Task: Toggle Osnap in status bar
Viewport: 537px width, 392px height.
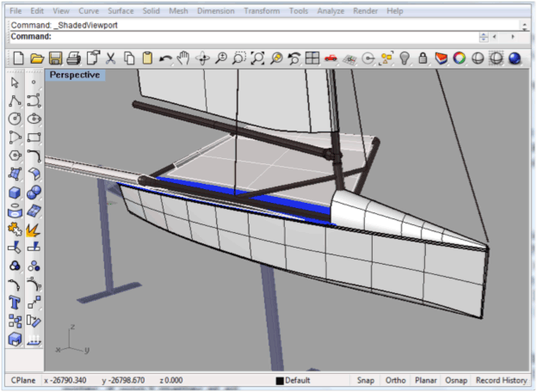Action: click(x=457, y=380)
